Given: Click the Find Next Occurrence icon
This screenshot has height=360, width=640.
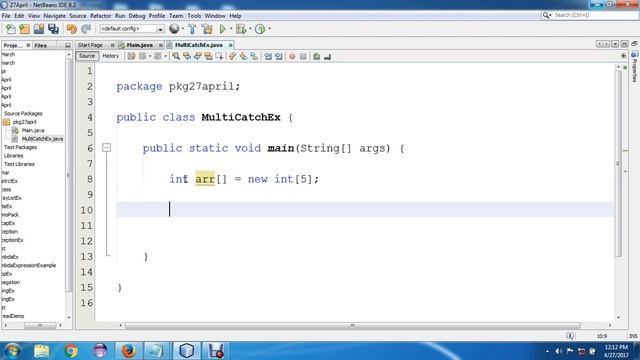Looking at the screenshot, I should [x=198, y=56].
